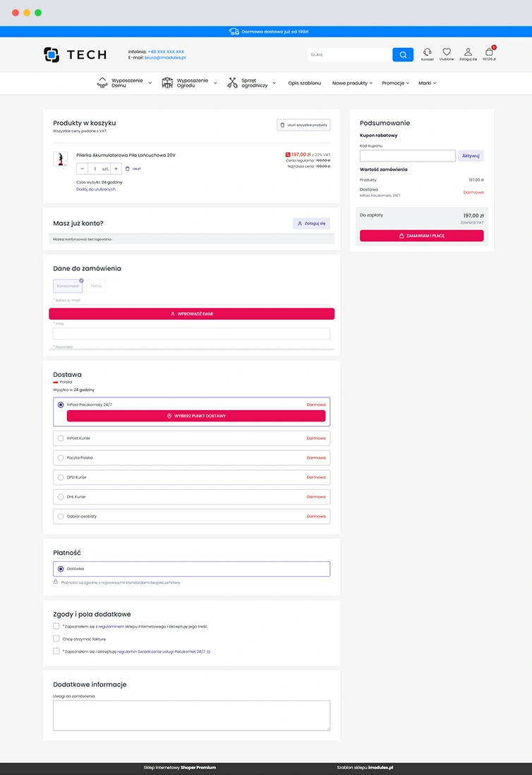Image resolution: width=532 pixels, height=775 pixels.
Task: Click the Kod kuponu input field
Action: (407, 156)
